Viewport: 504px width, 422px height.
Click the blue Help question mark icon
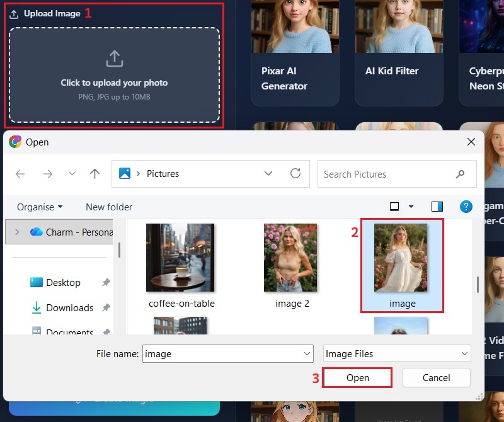click(x=466, y=207)
